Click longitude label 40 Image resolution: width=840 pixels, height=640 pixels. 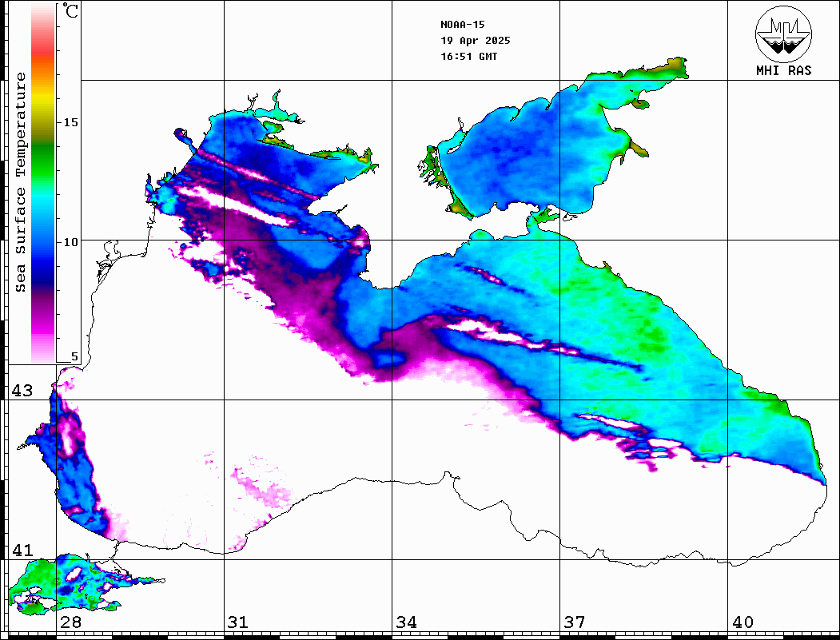[742, 622]
